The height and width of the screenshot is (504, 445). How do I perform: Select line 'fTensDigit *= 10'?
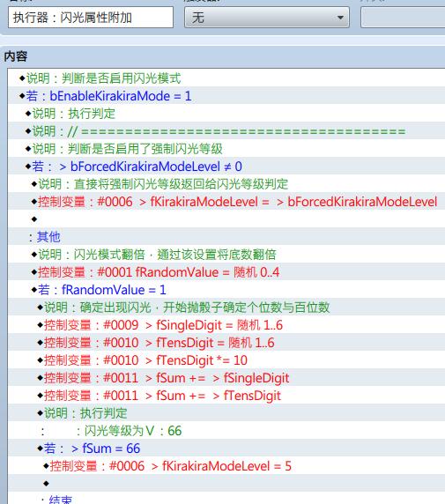point(226,360)
